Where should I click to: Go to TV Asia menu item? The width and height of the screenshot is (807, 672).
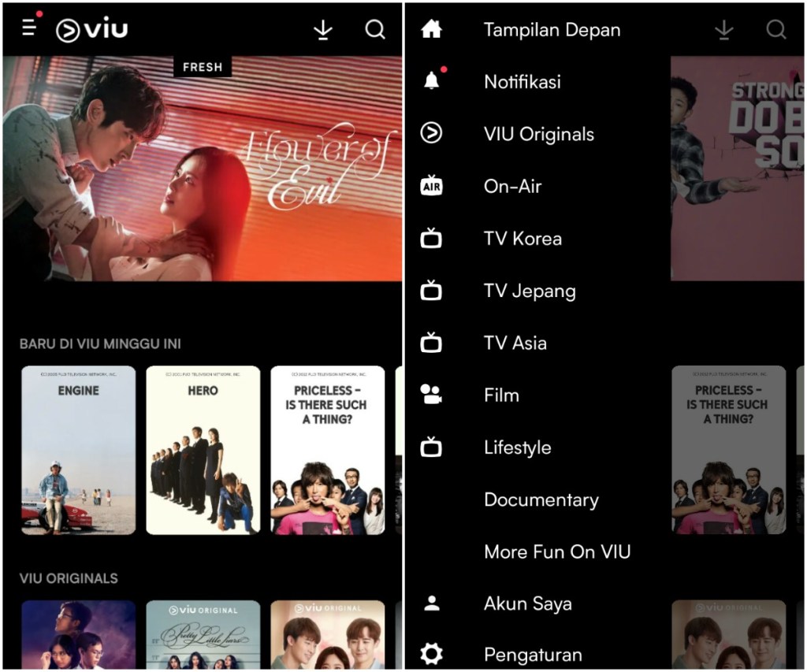point(515,343)
